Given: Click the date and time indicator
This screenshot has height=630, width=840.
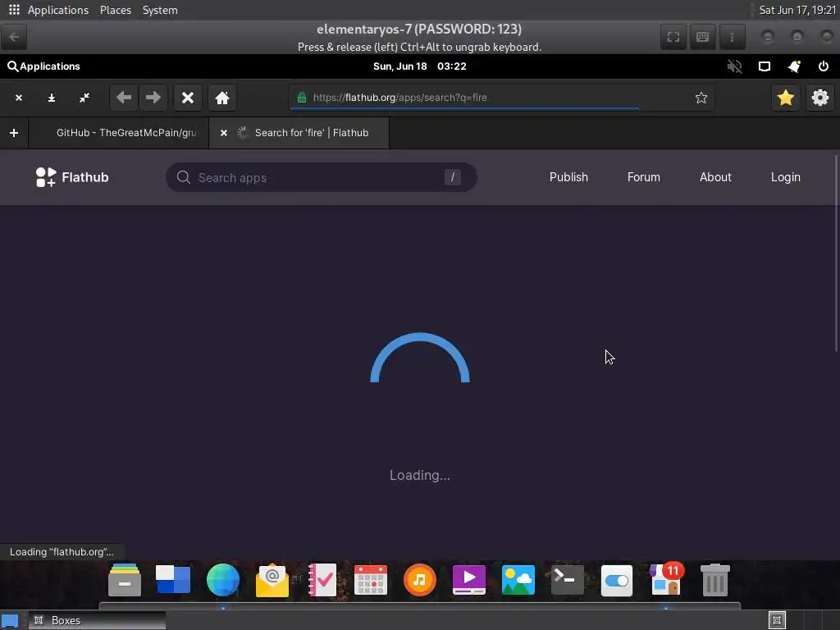Looking at the screenshot, I should point(419,66).
